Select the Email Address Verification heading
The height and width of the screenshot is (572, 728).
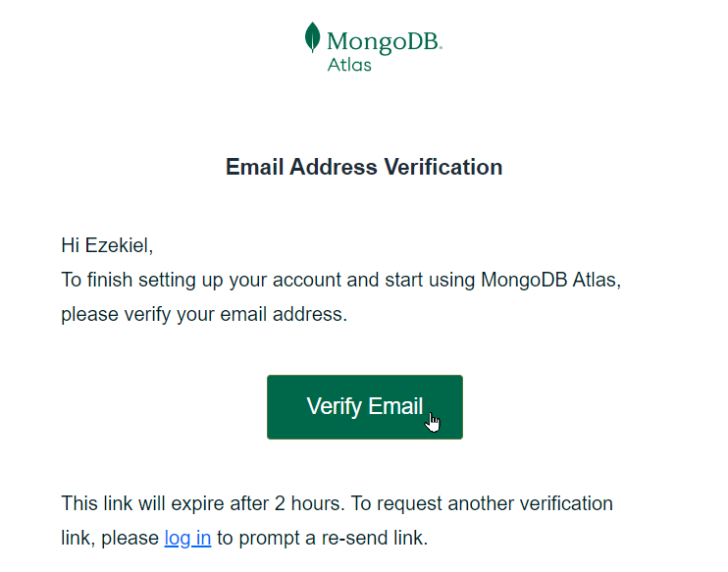point(364,167)
